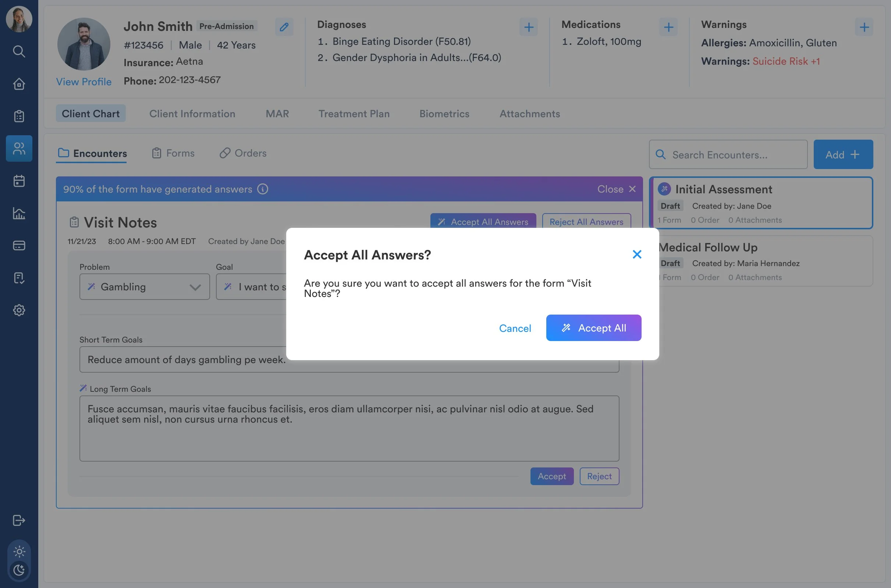Confirm with the Accept All button
This screenshot has width=891, height=588.
tap(593, 328)
